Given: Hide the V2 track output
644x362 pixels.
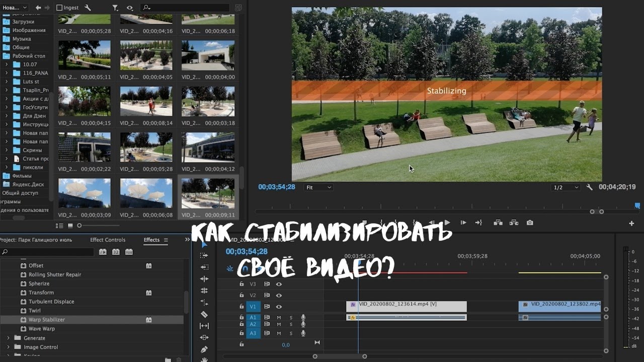Looking at the screenshot, I should click(x=279, y=295).
